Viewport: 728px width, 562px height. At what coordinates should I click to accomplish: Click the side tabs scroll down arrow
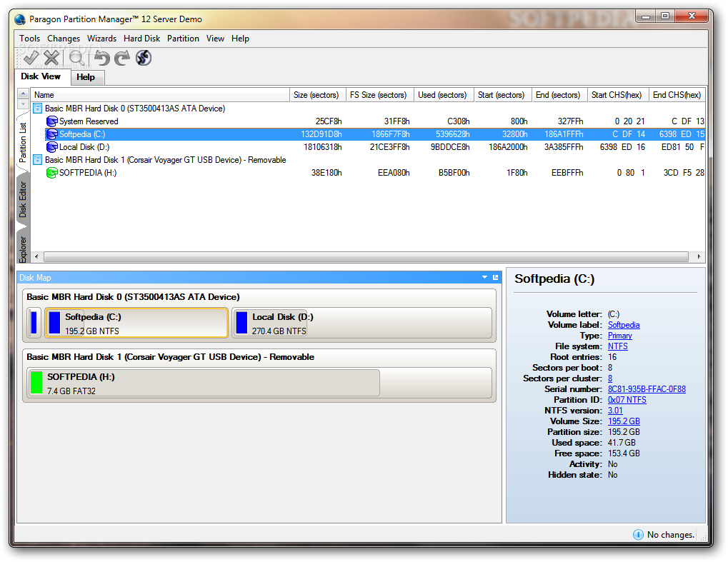pos(23,104)
